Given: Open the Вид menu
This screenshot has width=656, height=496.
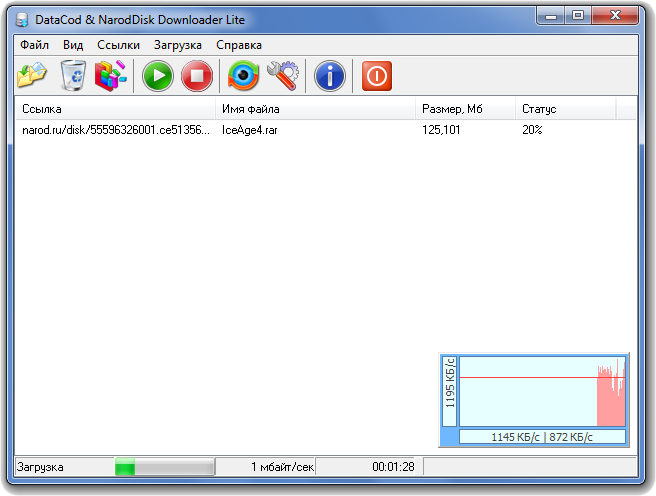Looking at the screenshot, I should click(x=73, y=45).
